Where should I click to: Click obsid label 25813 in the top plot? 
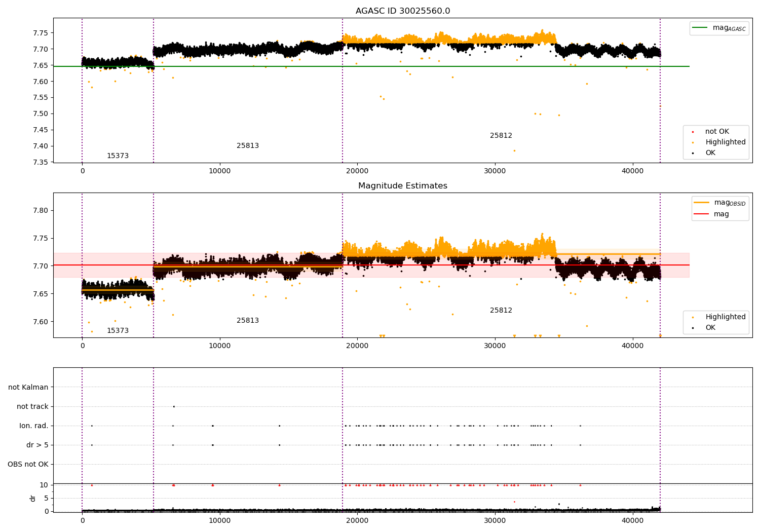[x=248, y=146]
